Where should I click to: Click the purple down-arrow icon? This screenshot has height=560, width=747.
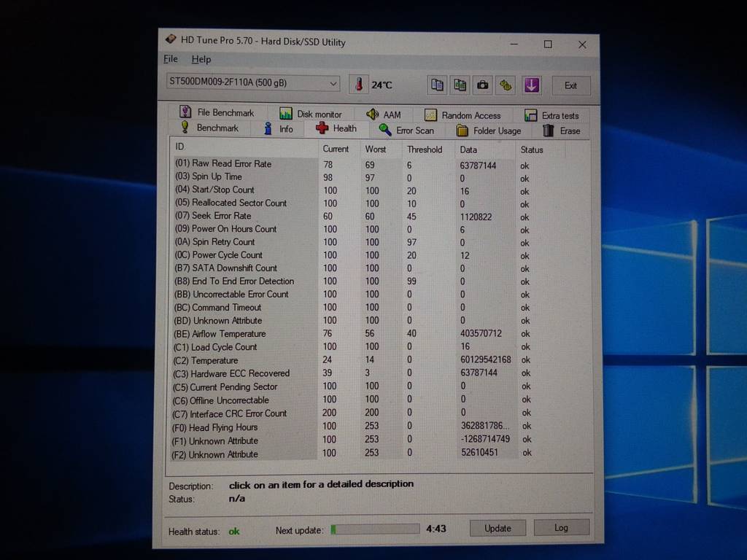[531, 85]
